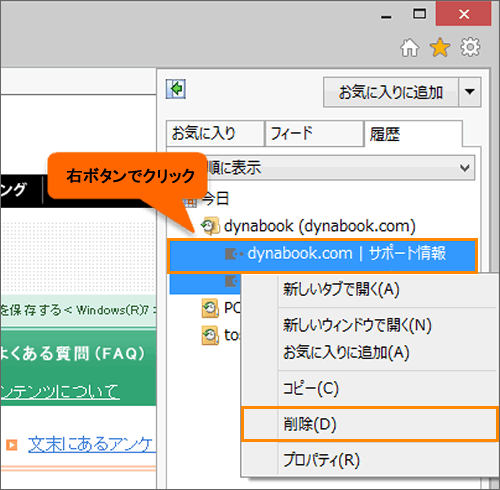Select the dynabook (dynabook.com) history entry

coord(319,226)
